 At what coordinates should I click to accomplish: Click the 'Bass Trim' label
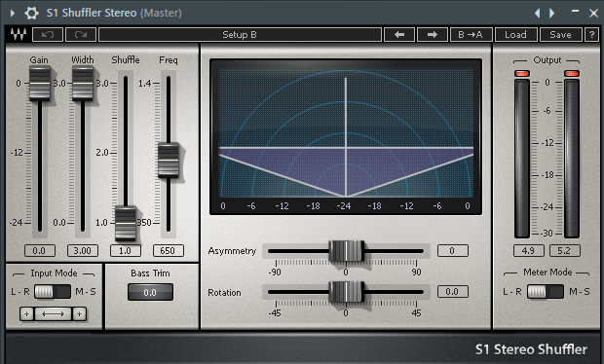[x=150, y=273]
